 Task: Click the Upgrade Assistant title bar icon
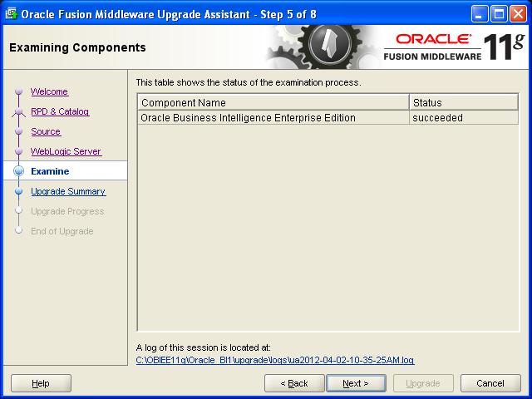click(x=12, y=14)
